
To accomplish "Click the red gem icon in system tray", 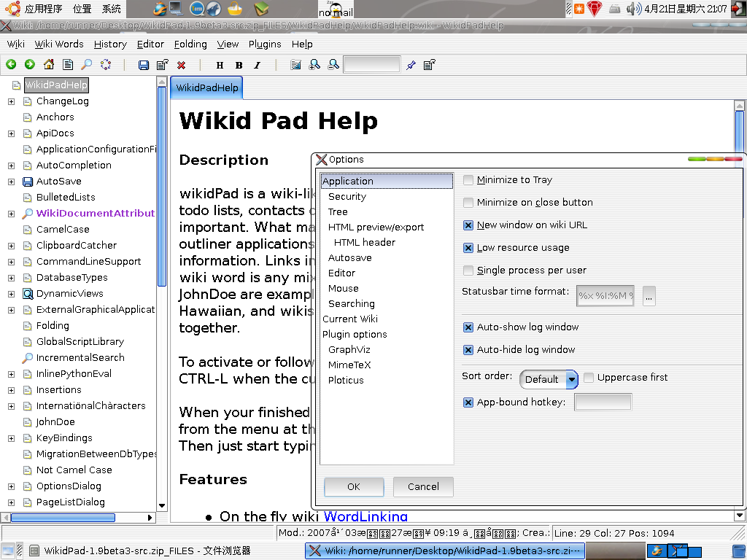I will pyautogui.click(x=594, y=9).
